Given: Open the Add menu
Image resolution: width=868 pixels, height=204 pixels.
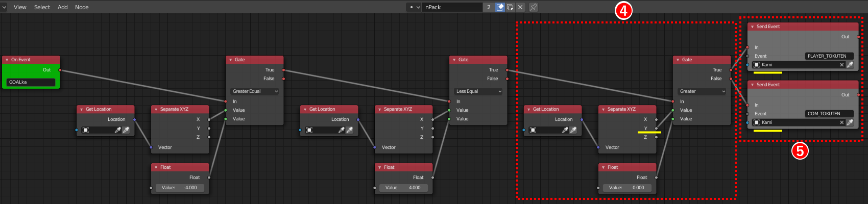Looking at the screenshot, I should pos(63,7).
